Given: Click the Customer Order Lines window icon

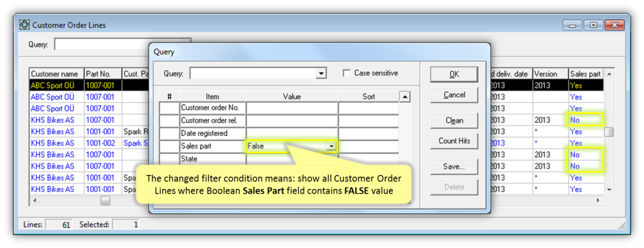Looking at the screenshot, I should tap(25, 25).
